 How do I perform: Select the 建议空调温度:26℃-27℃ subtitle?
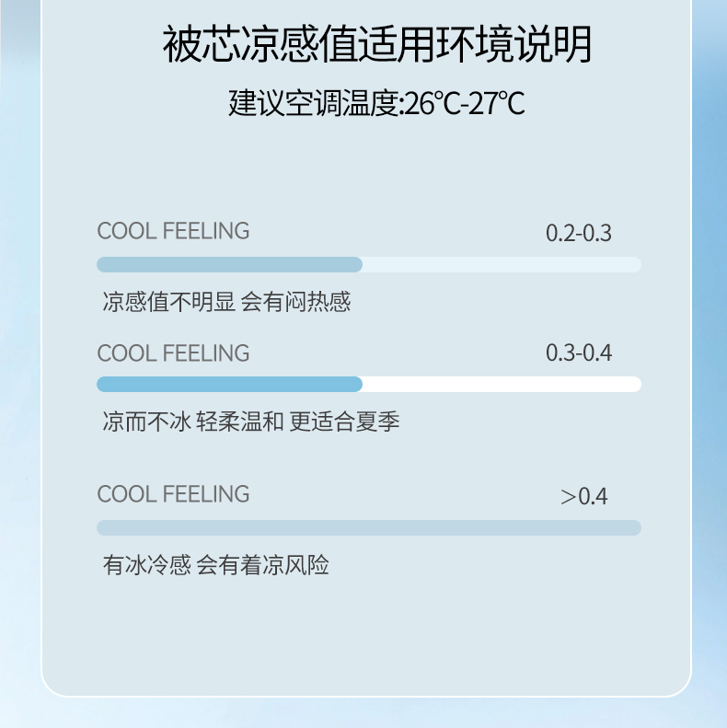click(x=377, y=103)
